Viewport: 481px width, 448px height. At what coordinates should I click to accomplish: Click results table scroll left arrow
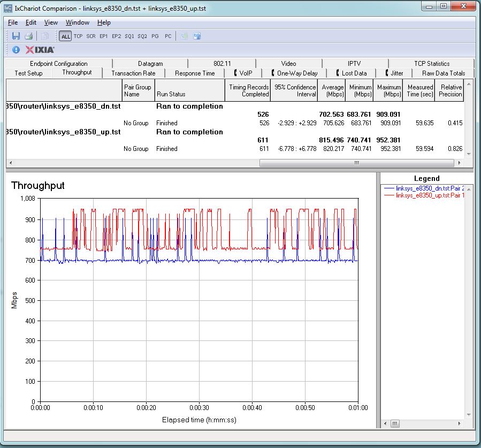(11, 163)
